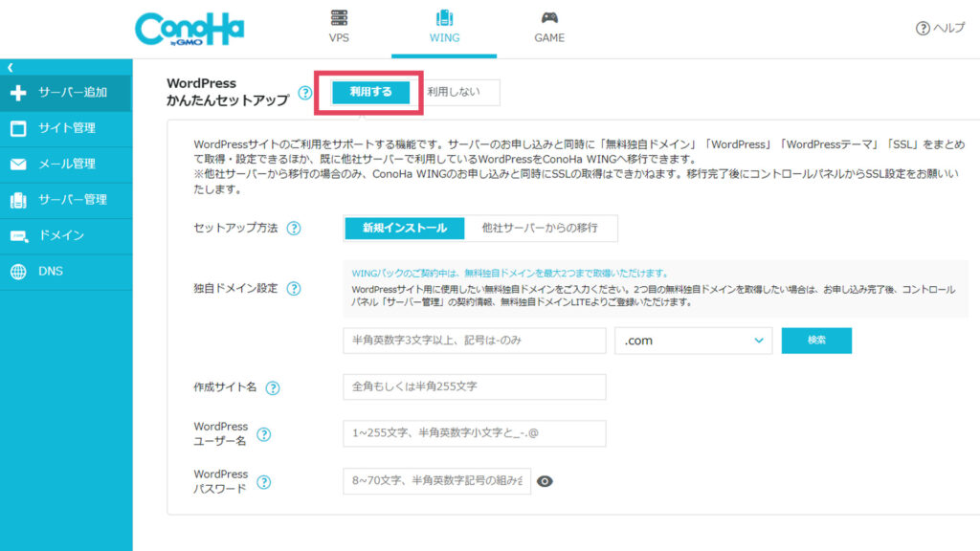Open the .com domain extension dropdown
The width and height of the screenshot is (980, 551).
click(x=693, y=341)
